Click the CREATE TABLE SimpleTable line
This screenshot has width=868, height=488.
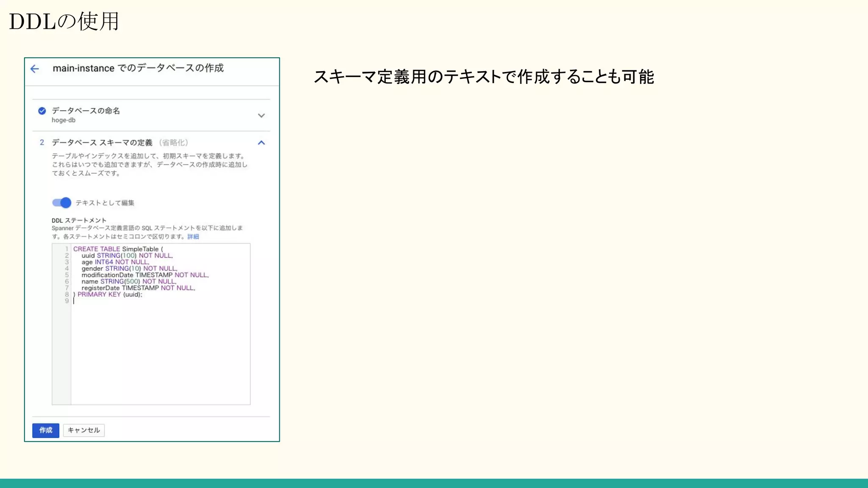tap(118, 249)
